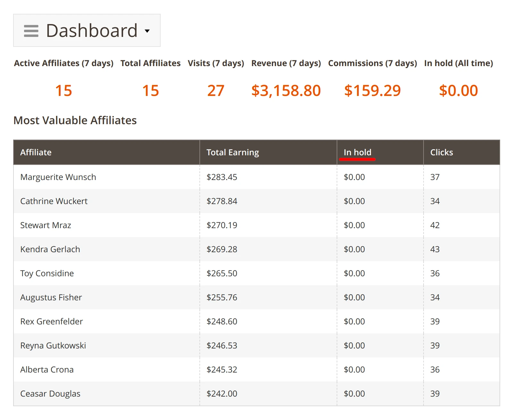Image resolution: width=513 pixels, height=420 pixels.
Task: Select the Active Affiliates metric value 15
Action: pyautogui.click(x=63, y=90)
